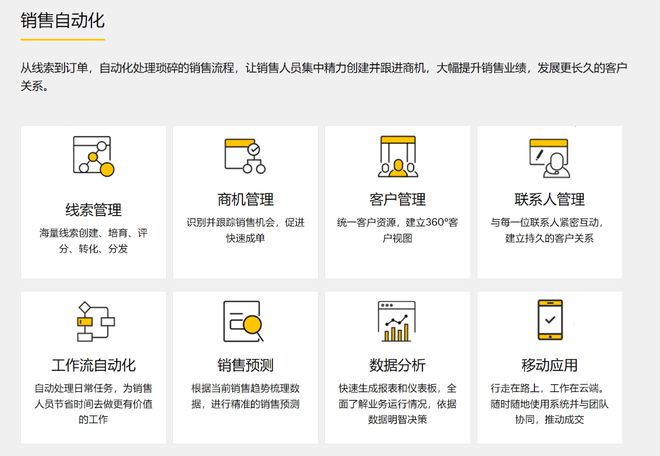
Task: Select the 客户管理 heading
Action: click(397, 199)
